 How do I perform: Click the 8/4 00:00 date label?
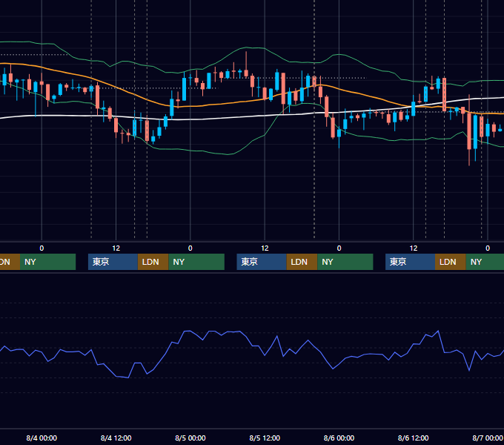click(x=42, y=438)
